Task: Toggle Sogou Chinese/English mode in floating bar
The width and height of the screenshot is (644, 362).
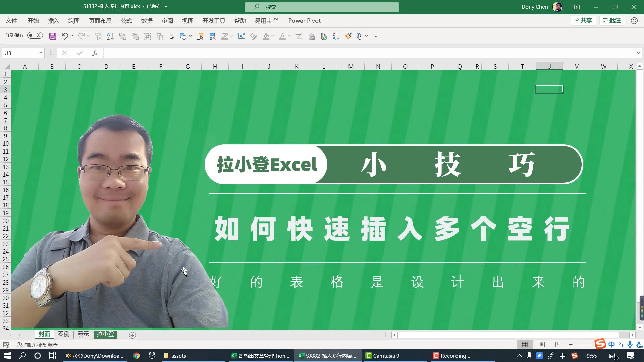Action: [x=611, y=345]
